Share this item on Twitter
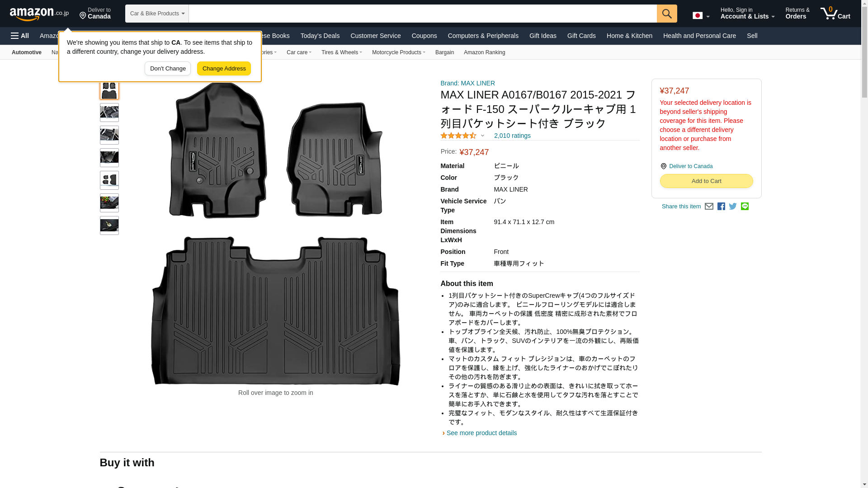This screenshot has width=868, height=488. click(733, 206)
